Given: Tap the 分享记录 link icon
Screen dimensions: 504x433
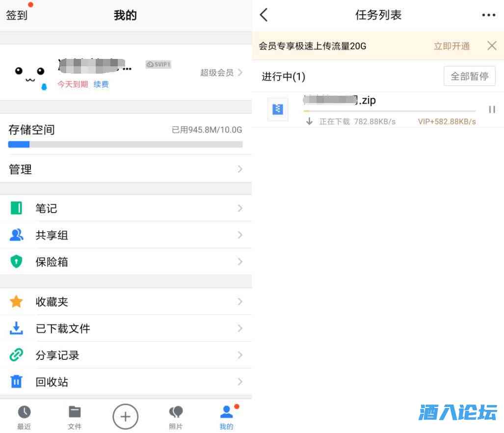Looking at the screenshot, I should (x=16, y=355).
